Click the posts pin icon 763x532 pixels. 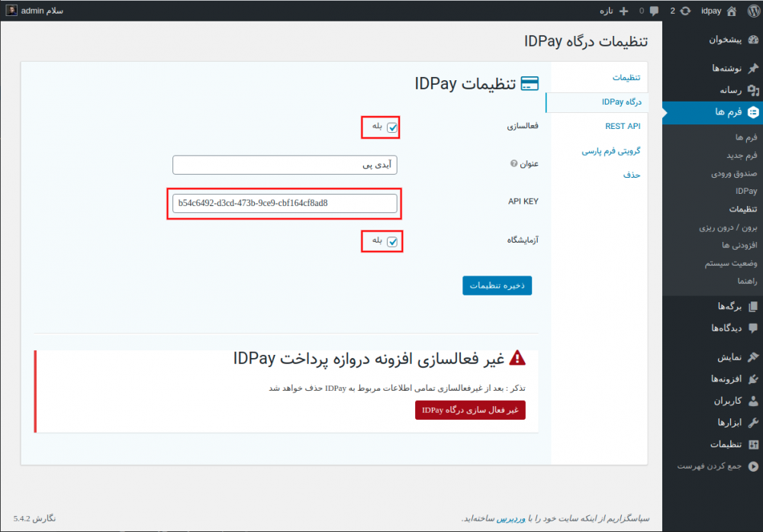point(753,68)
